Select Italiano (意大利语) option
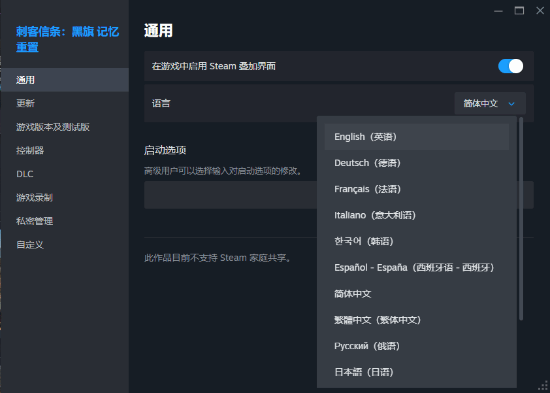 pyautogui.click(x=417, y=215)
